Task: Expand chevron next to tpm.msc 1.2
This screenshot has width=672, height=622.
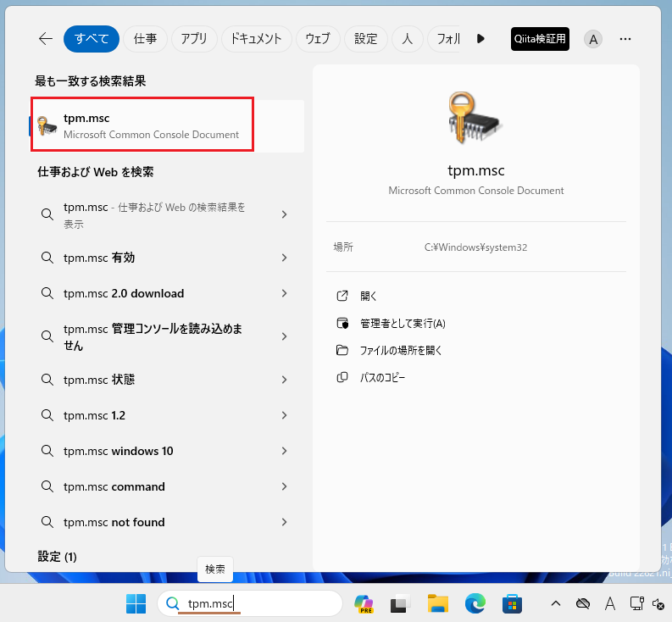Action: (284, 415)
